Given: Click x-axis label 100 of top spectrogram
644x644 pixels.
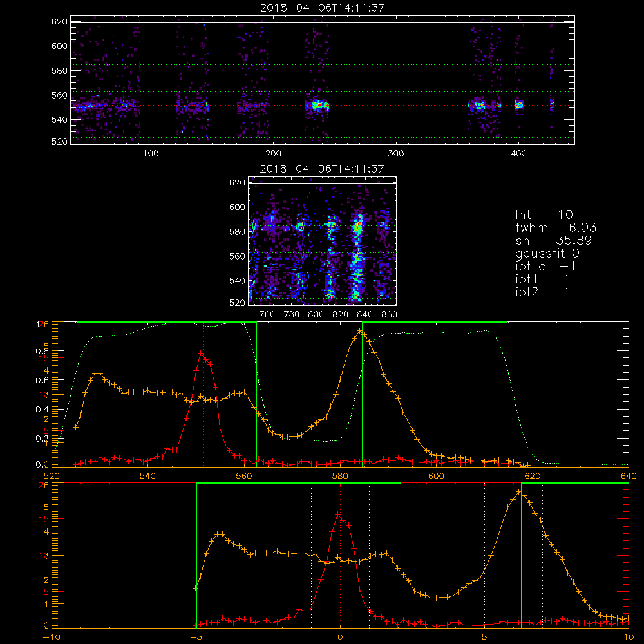Looking at the screenshot, I should click(150, 153).
